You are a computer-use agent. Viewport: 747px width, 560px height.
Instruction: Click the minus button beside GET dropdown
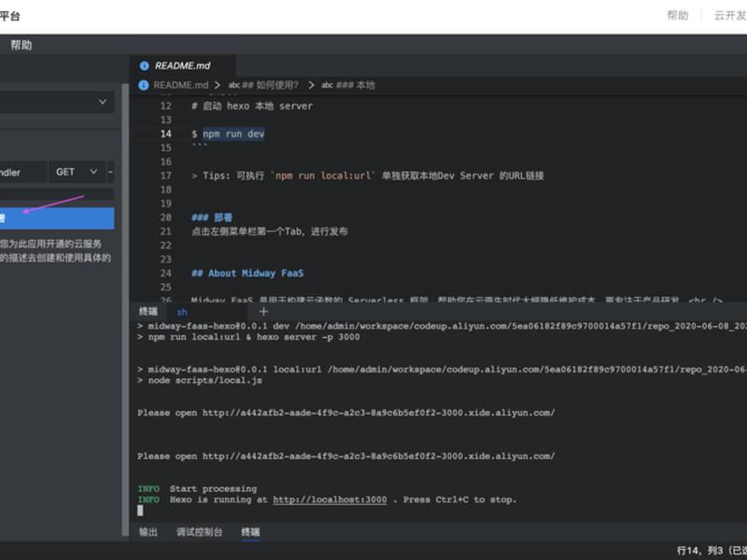110,172
